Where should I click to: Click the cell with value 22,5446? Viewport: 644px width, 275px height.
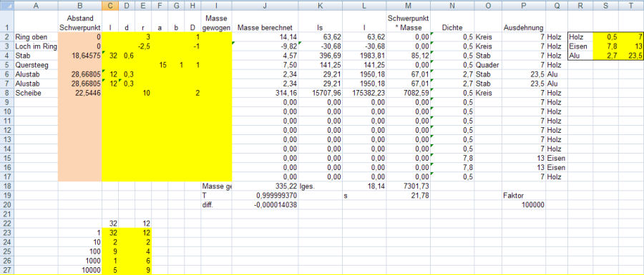tap(79, 93)
